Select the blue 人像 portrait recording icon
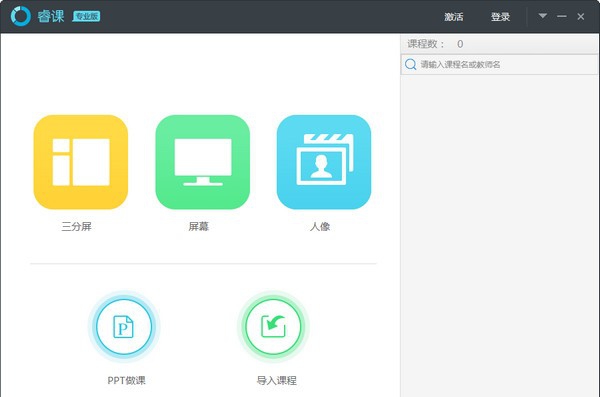Screen dimensions: 600x397 click(324, 162)
